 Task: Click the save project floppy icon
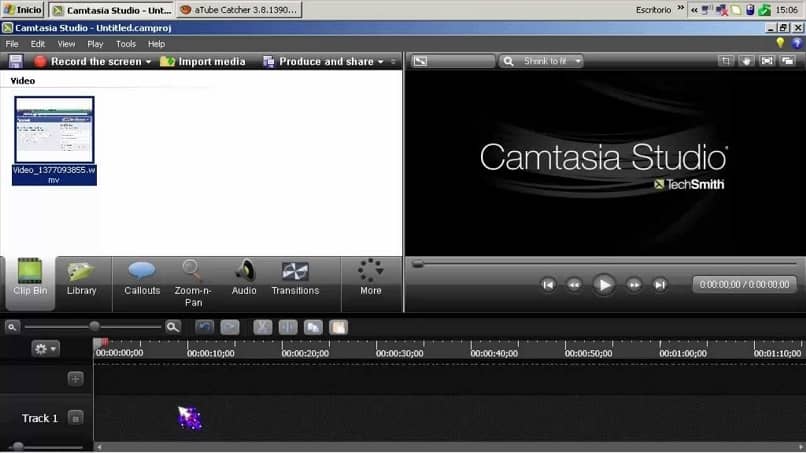pos(15,61)
